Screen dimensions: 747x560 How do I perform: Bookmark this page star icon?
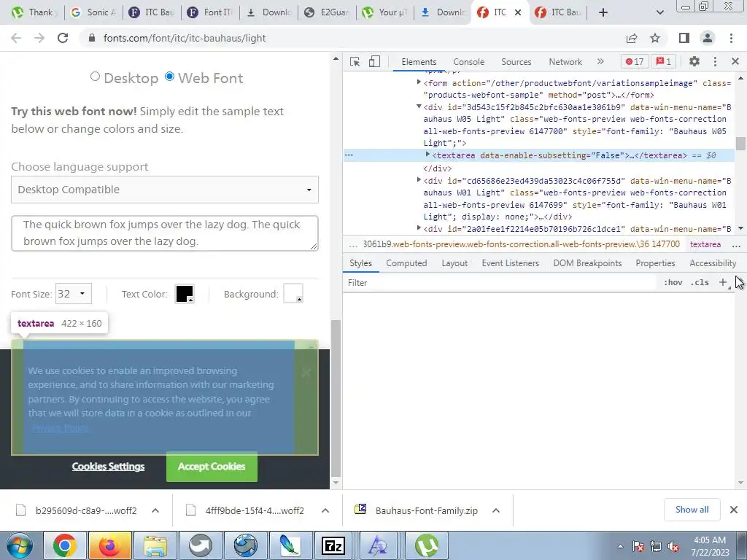(655, 38)
